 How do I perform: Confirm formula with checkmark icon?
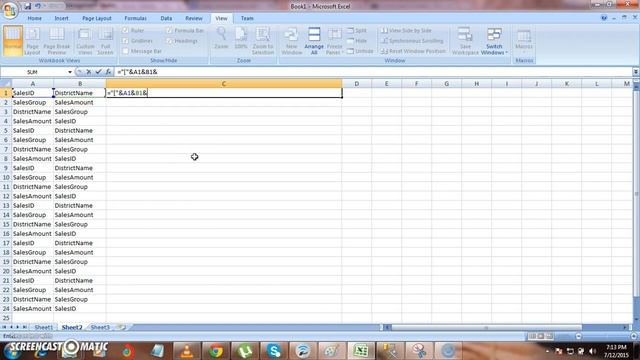98,72
